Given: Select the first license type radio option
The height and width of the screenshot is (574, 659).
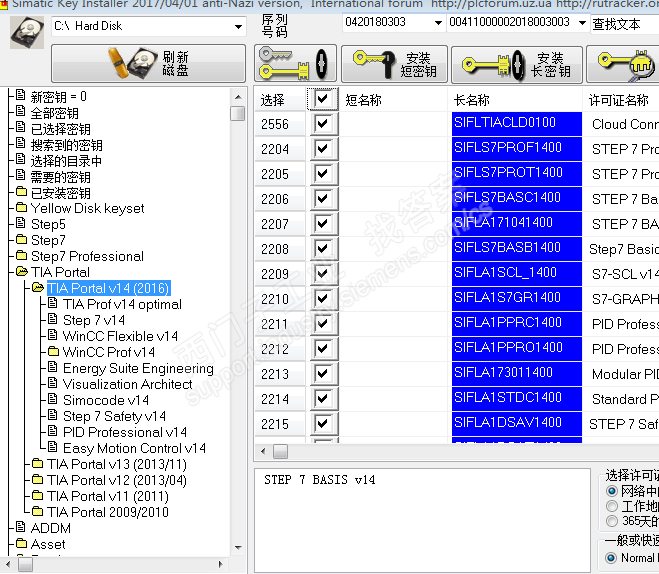Looking at the screenshot, I should (612, 491).
